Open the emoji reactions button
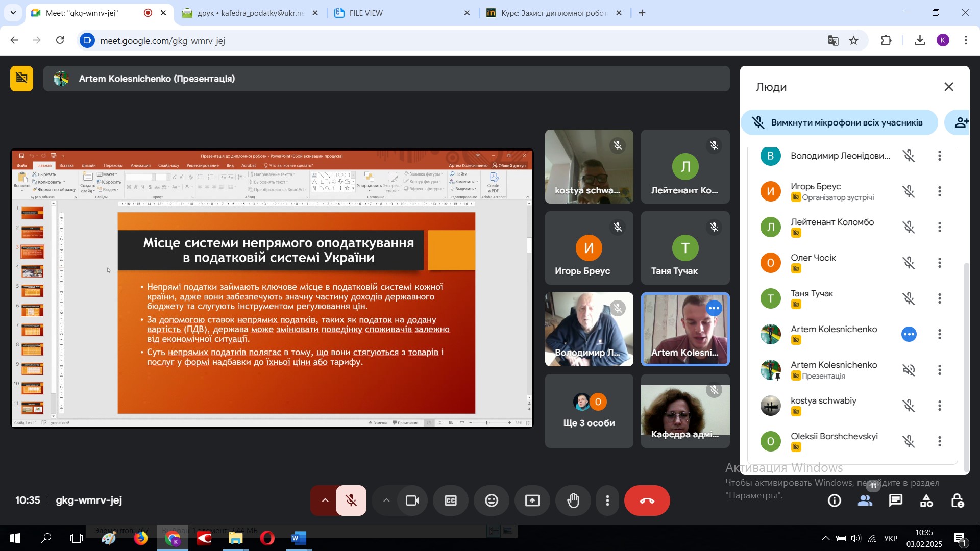980x551 pixels. [492, 500]
